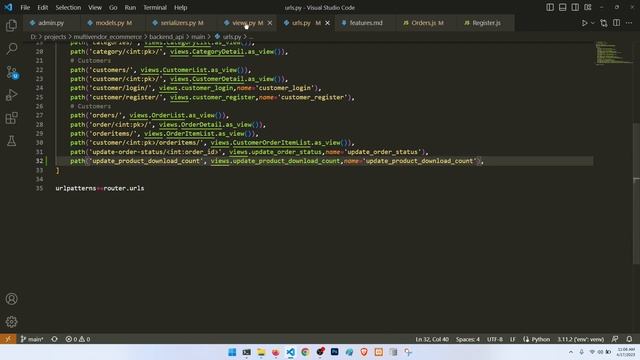
Task: Open Brave browser from taskbar
Action: (x=364, y=352)
